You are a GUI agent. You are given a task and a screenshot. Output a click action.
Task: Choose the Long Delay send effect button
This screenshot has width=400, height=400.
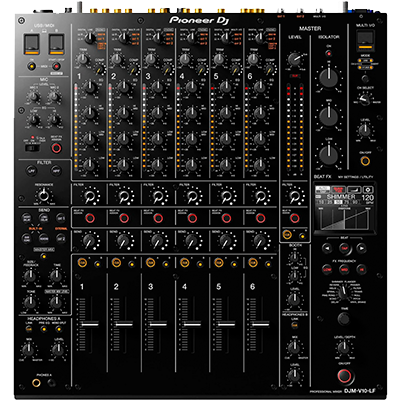(x=44, y=218)
